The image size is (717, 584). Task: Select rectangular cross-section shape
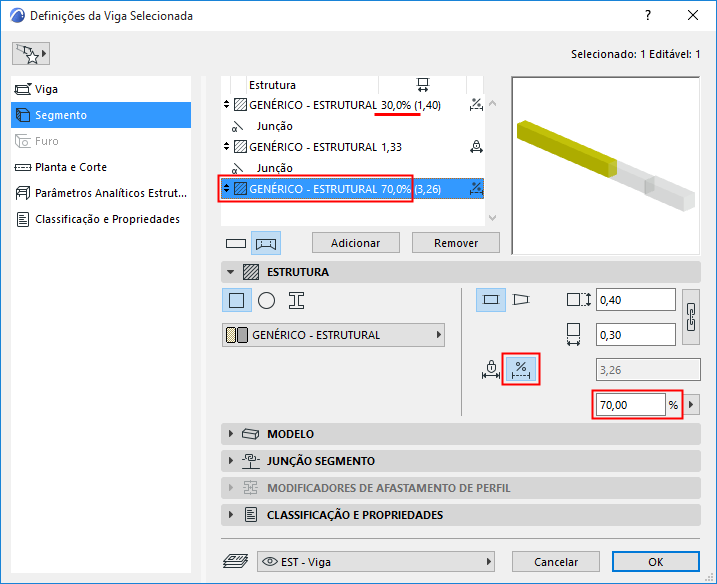236,300
